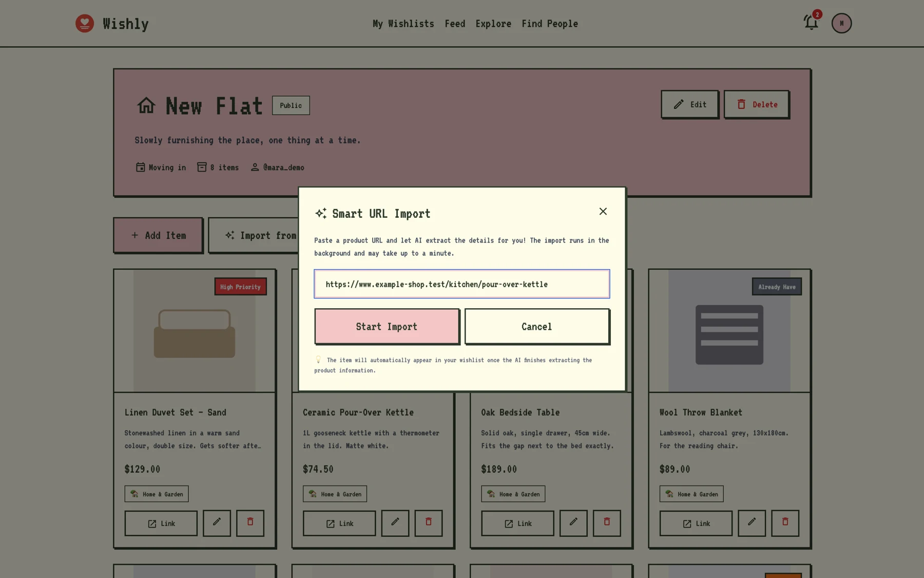924x578 pixels.
Task: Click the lightbulb tip icon in dialog
Action: tap(318, 360)
